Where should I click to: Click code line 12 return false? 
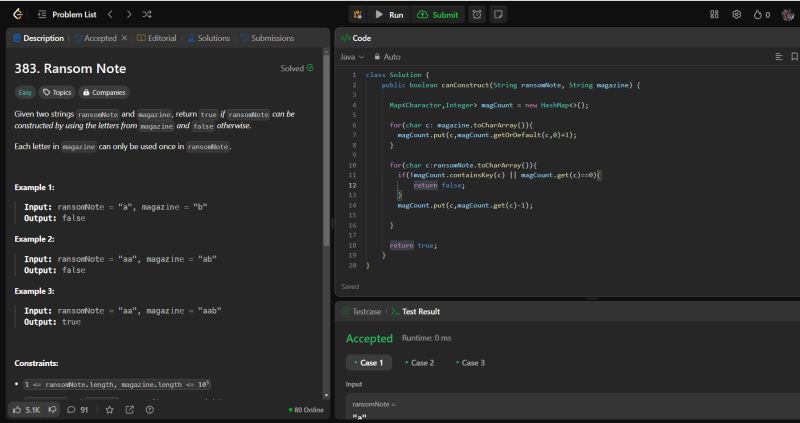[x=439, y=185]
